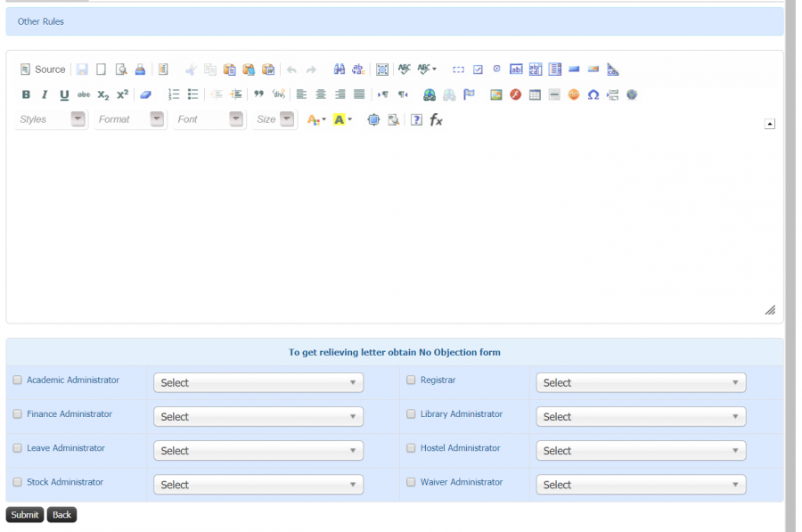Insert Smiley icon
This screenshot has height=532, width=802.
pyautogui.click(x=574, y=94)
